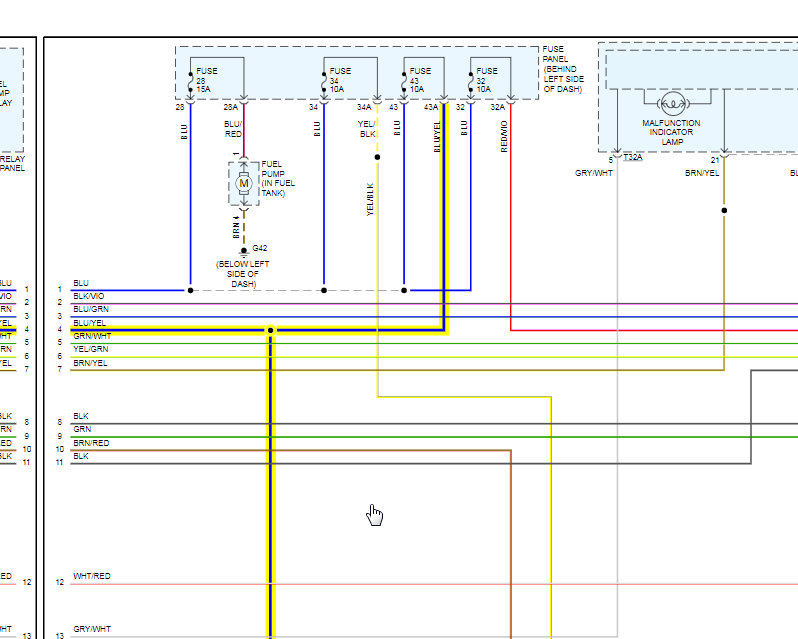
Task: Click the GRY/WHT label under the lamp module
Action: point(594,173)
